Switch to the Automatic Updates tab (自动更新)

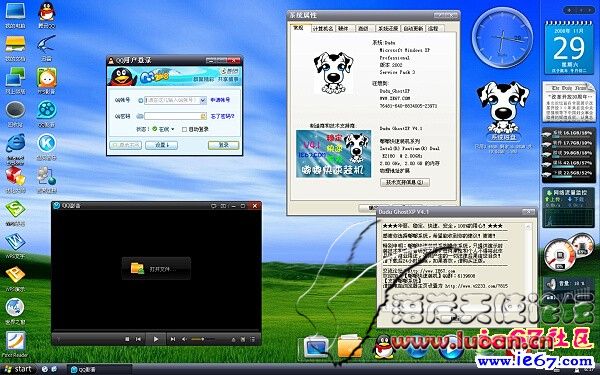click(413, 28)
